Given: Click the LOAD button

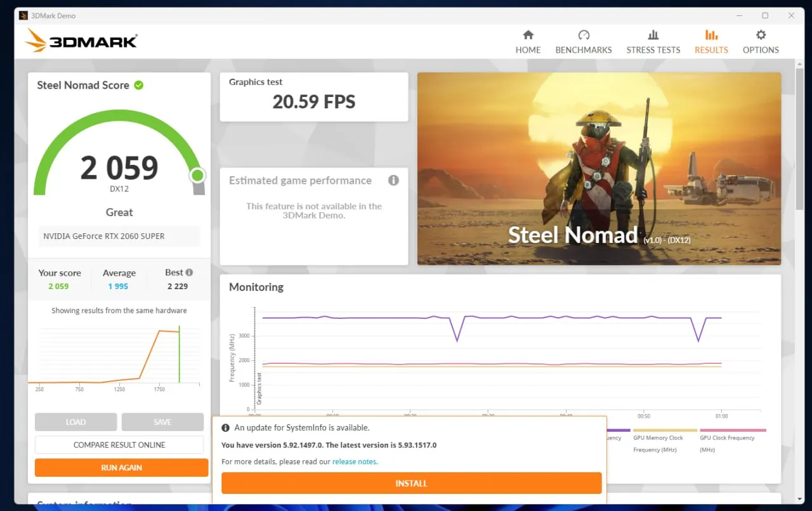Looking at the screenshot, I should click(x=75, y=422).
